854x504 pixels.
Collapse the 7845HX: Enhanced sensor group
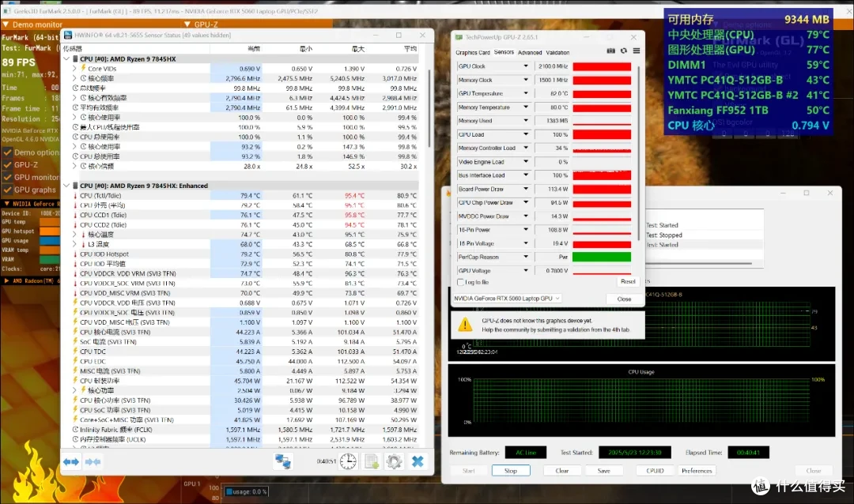(x=66, y=186)
